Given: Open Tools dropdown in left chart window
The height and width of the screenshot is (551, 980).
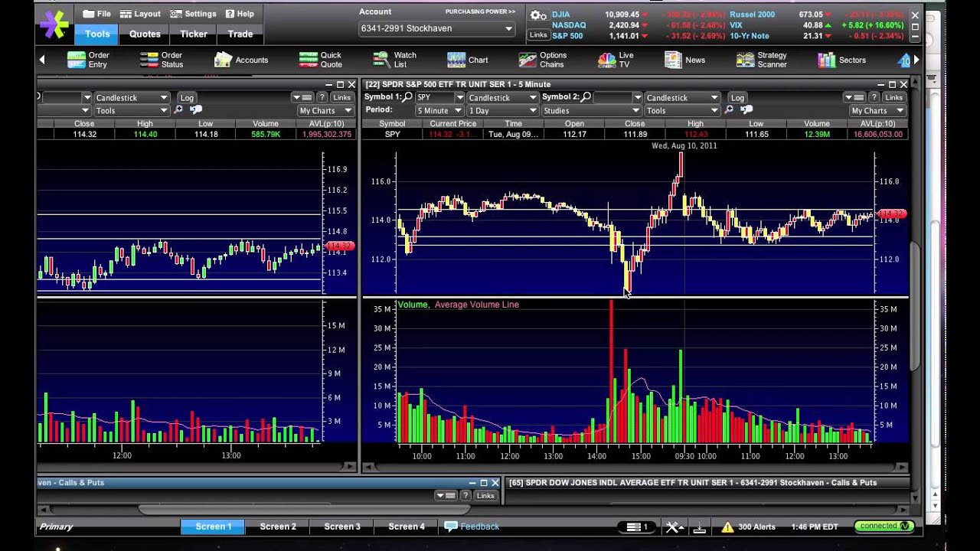Looking at the screenshot, I should (x=131, y=110).
